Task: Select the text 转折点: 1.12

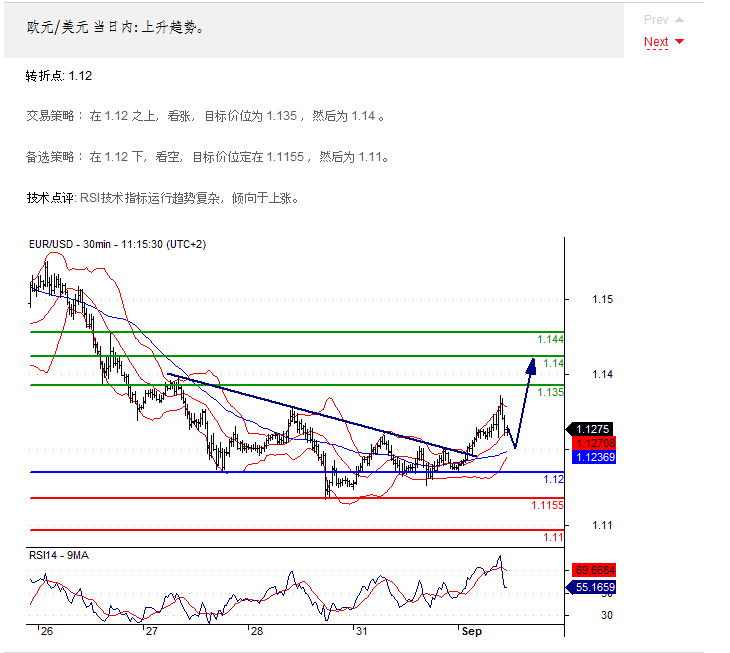Action: pos(59,76)
